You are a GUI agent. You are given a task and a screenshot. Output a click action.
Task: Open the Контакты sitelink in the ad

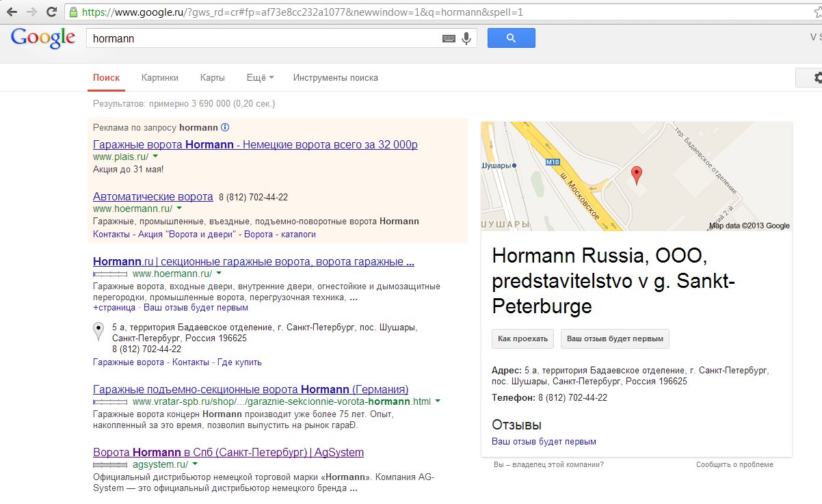click(111, 234)
